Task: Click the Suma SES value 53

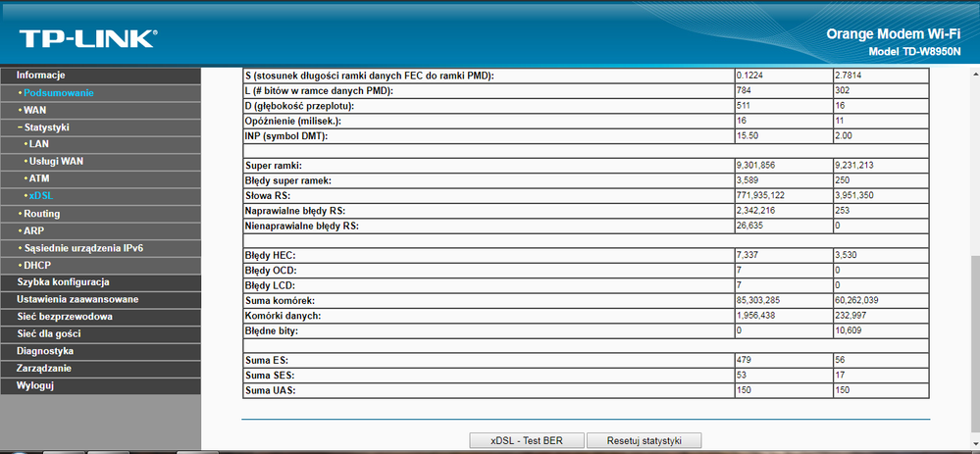Action: 742,376
